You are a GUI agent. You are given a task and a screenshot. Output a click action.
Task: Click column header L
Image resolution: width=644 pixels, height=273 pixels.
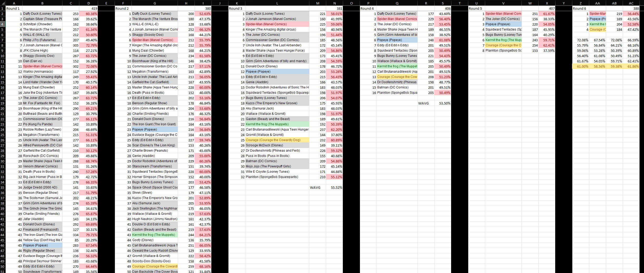(x=277, y=3)
